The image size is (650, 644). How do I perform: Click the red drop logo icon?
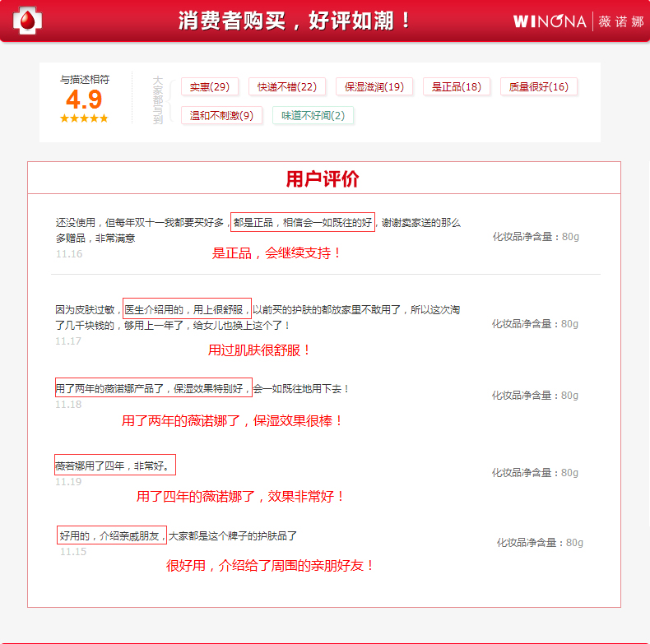pyautogui.click(x=27, y=20)
